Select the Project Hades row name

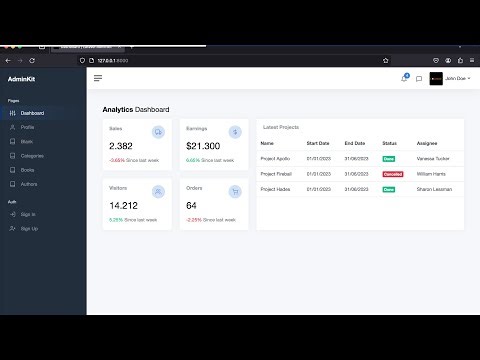pyautogui.click(x=275, y=189)
